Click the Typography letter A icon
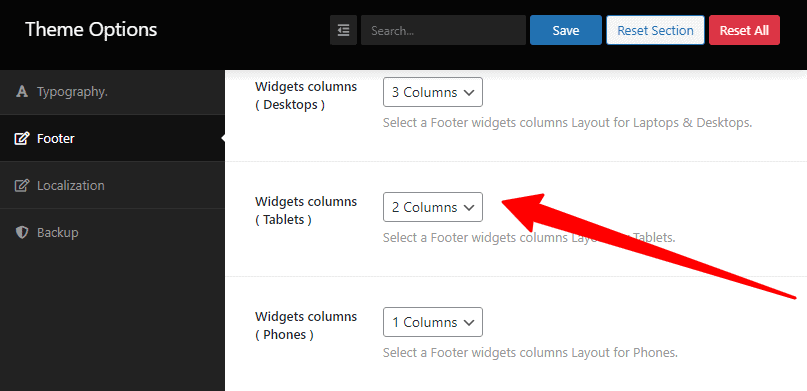The height and width of the screenshot is (391, 807). tap(22, 92)
